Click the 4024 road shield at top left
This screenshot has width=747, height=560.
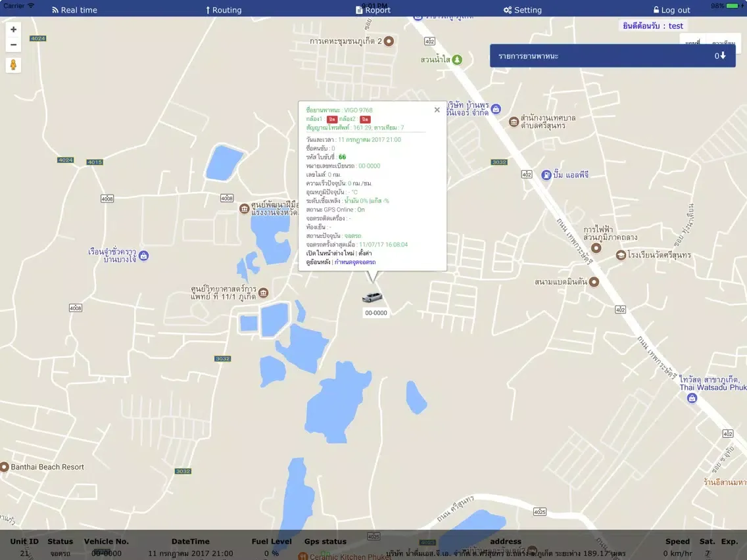37,39
